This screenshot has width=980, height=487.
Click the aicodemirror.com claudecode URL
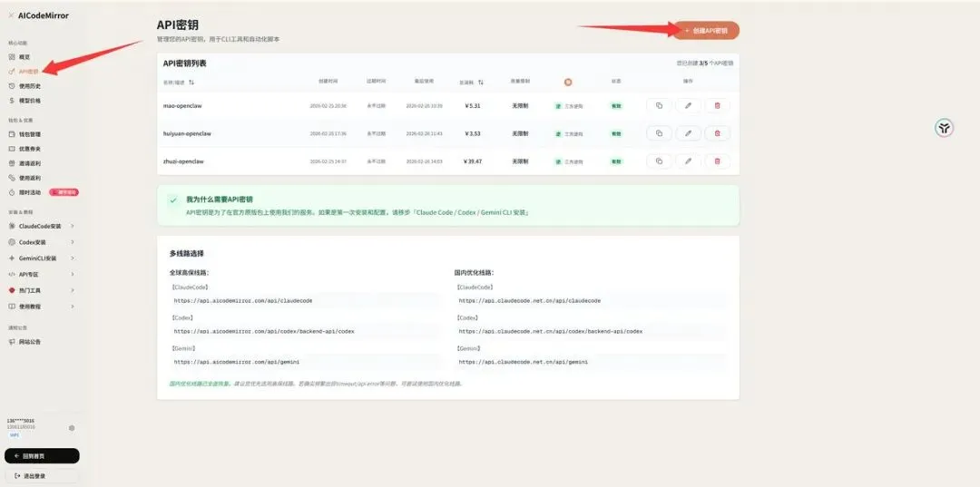[243, 300]
